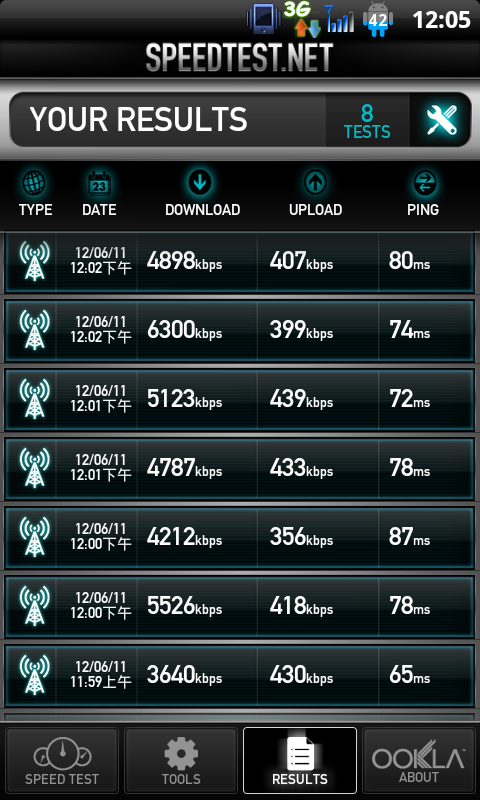Select the RESULTS tab

(x=299, y=761)
